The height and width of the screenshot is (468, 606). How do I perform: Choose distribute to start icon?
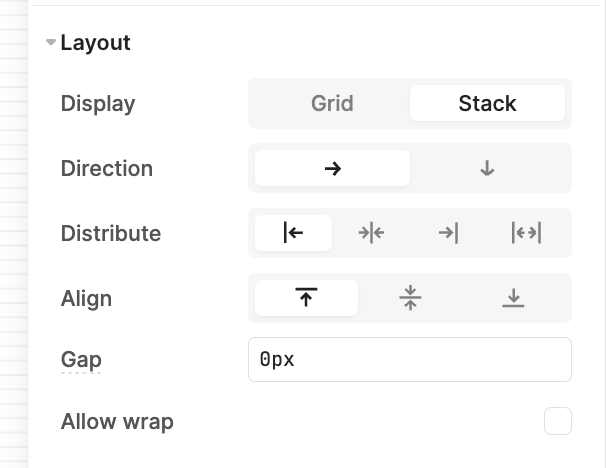click(293, 233)
